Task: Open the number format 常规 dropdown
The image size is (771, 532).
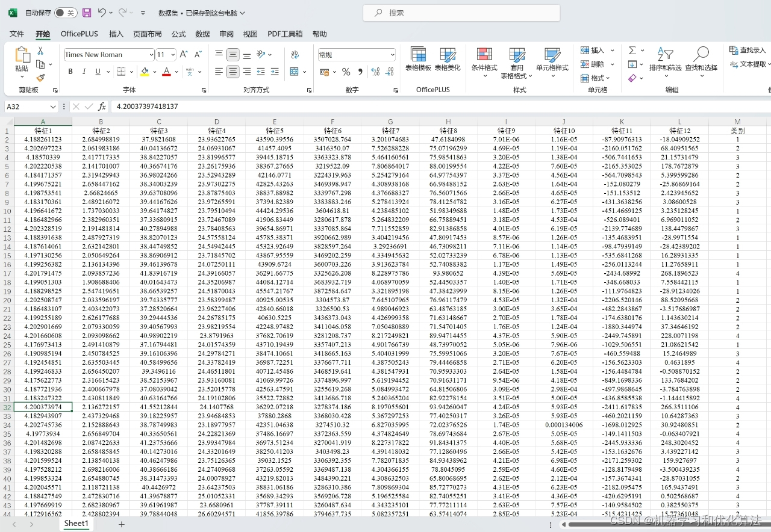Action: click(x=392, y=55)
